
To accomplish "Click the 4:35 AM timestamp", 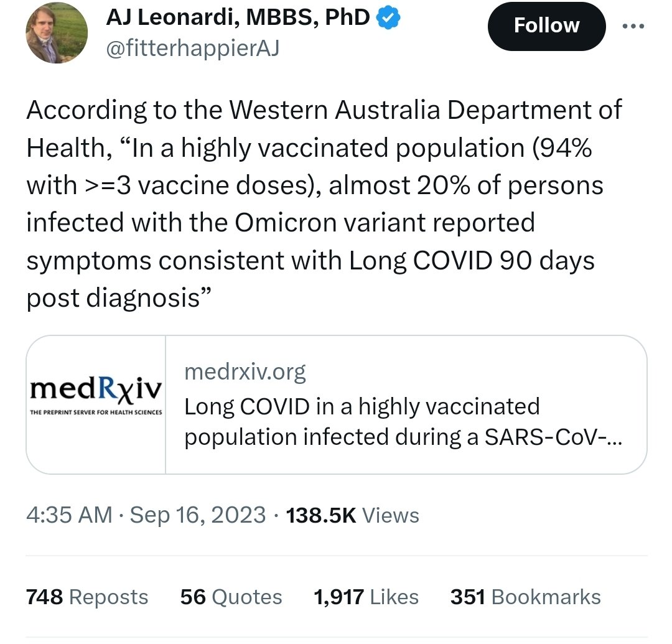I will pos(69,515).
